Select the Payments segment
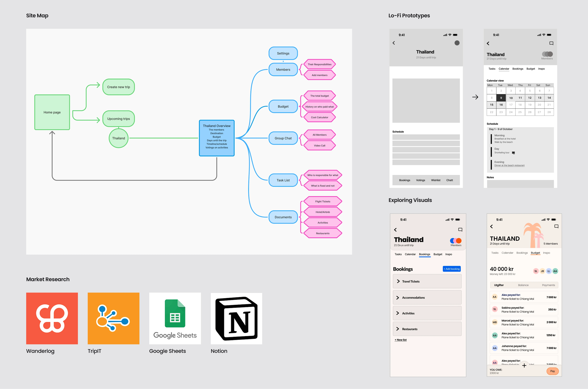The height and width of the screenshot is (389, 588). (x=548, y=285)
